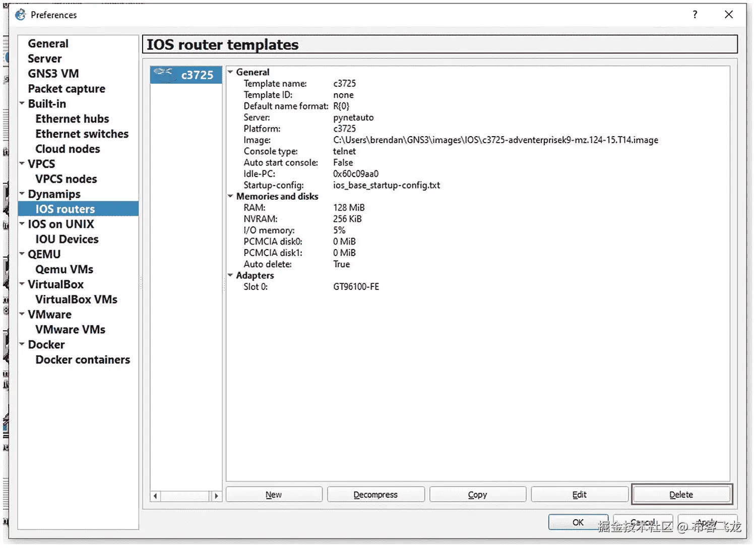The height and width of the screenshot is (548, 756).
Task: Click the right scroll arrow under the template list
Action: (x=217, y=496)
